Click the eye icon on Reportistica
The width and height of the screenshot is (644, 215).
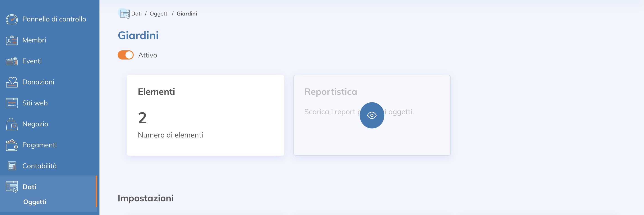click(372, 115)
